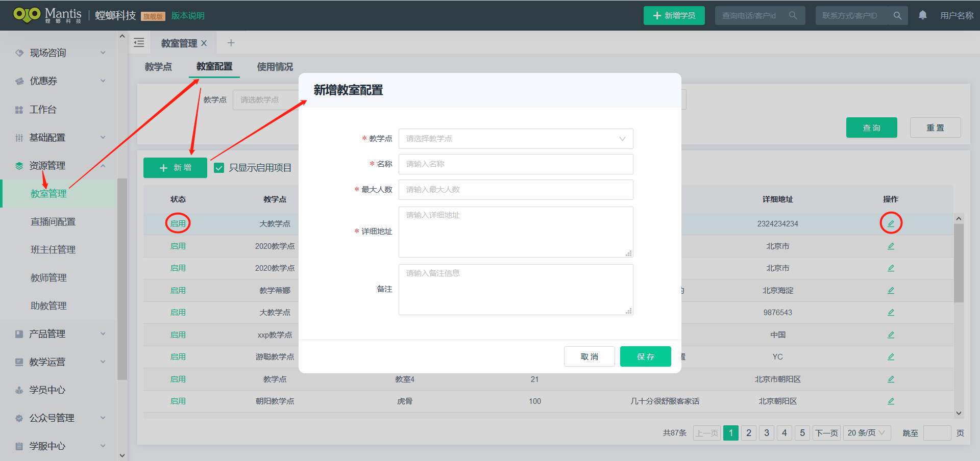Screen dimensions: 980x461
Task: Focus the 详细地址 textarea
Action: (516, 232)
